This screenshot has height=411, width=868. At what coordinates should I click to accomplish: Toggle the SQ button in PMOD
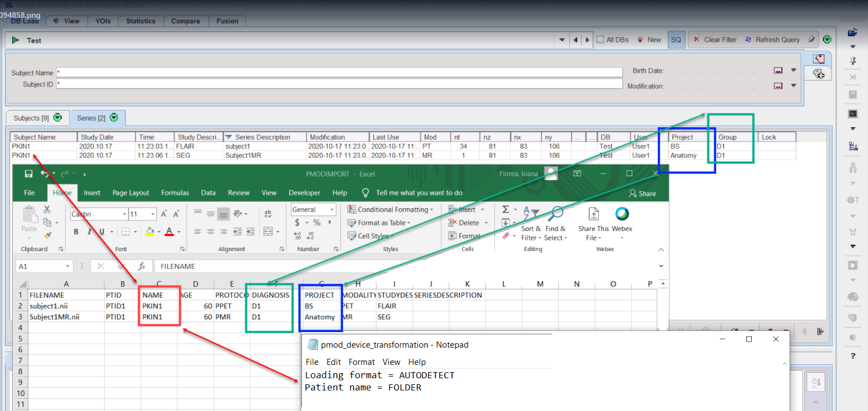[x=676, y=39]
